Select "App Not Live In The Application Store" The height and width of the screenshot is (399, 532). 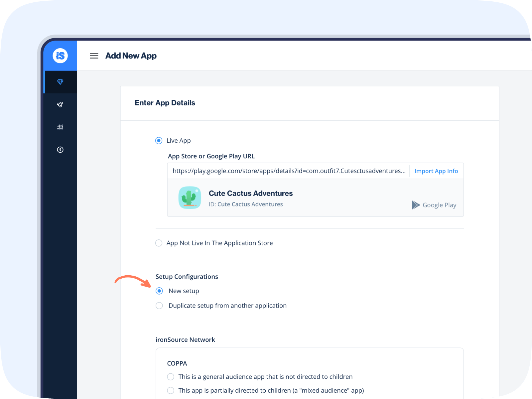(159, 243)
